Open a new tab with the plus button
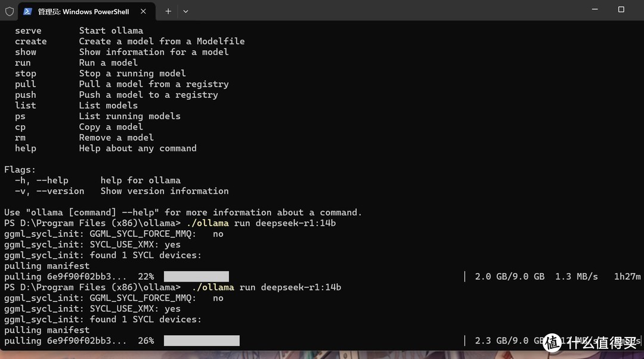The width and height of the screenshot is (644, 359). (x=168, y=11)
